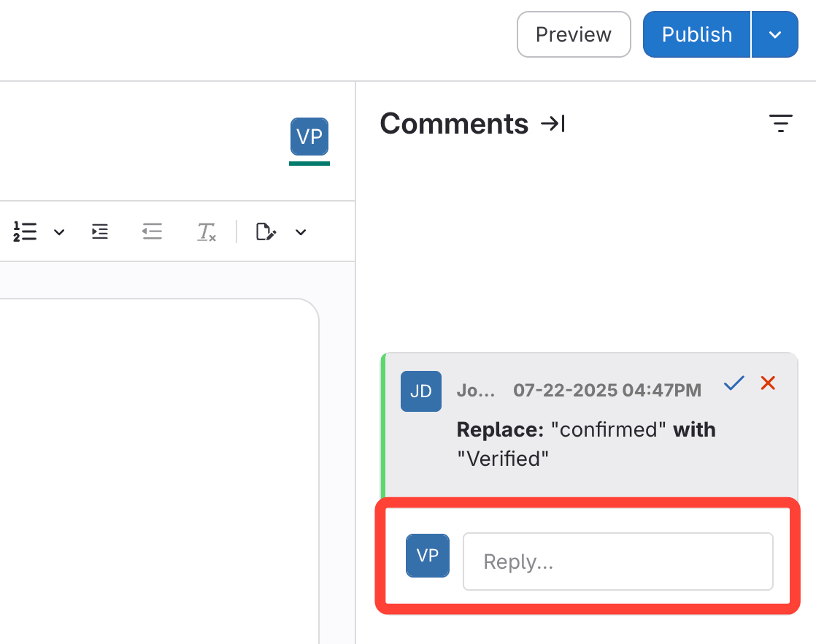The image size is (816, 644).
Task: Decrease indent using the toolbar icon
Action: point(152,232)
